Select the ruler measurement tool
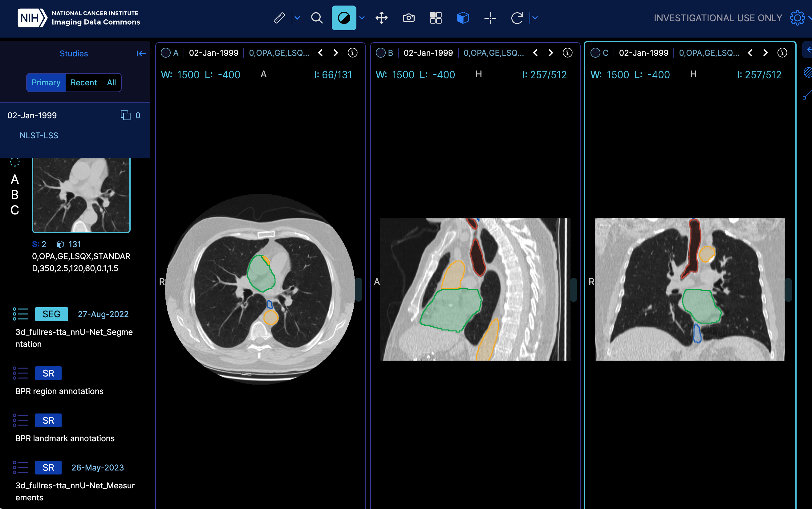This screenshot has height=509, width=812. (x=279, y=18)
